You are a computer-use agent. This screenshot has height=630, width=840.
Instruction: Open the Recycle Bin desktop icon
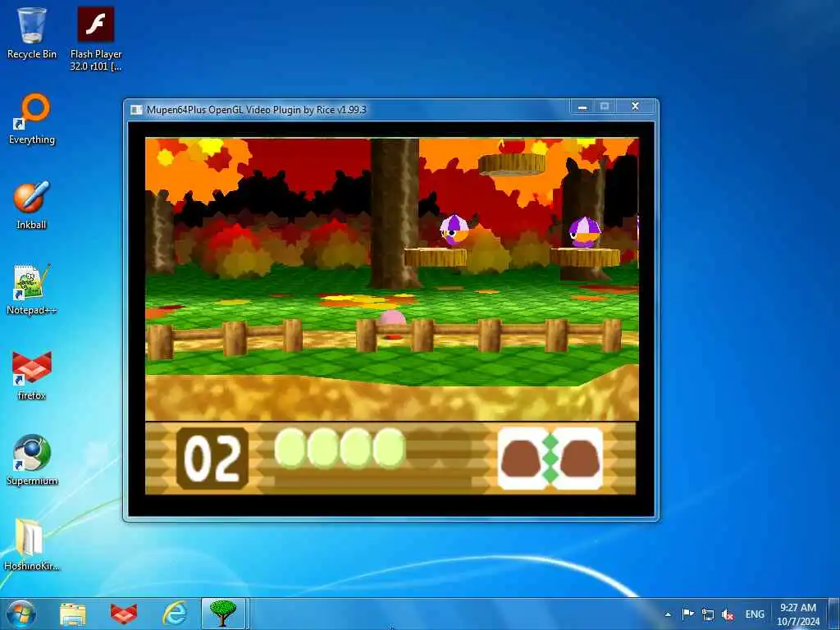click(32, 32)
